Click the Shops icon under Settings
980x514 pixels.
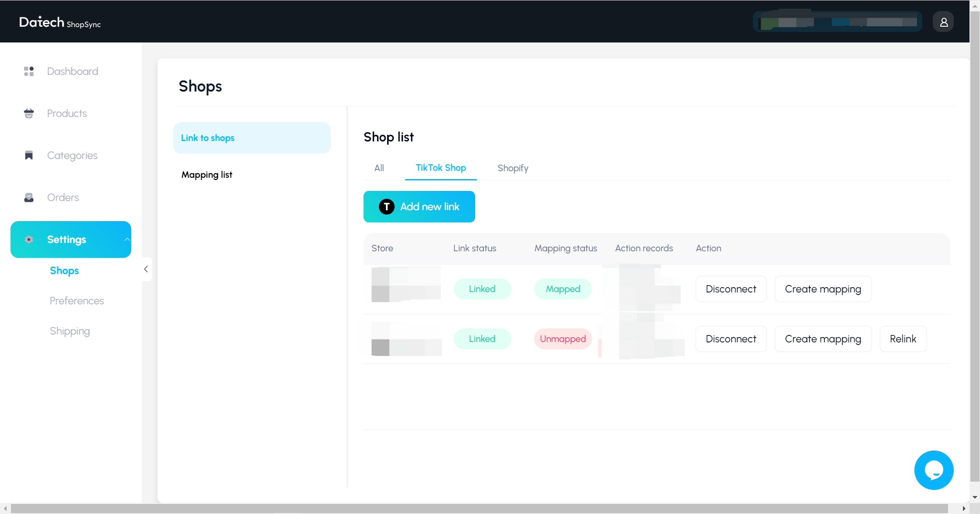tap(64, 270)
